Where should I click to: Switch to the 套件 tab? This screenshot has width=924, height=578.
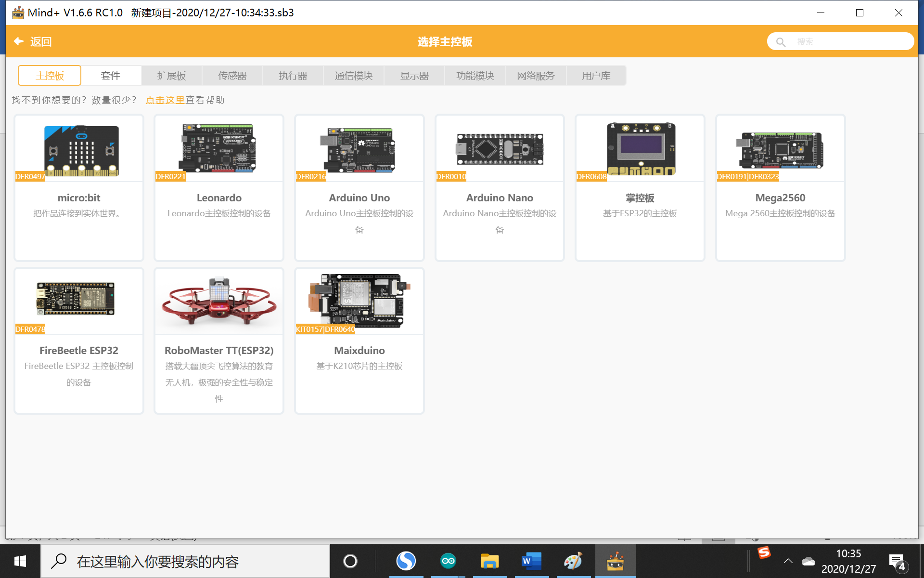pyautogui.click(x=111, y=76)
